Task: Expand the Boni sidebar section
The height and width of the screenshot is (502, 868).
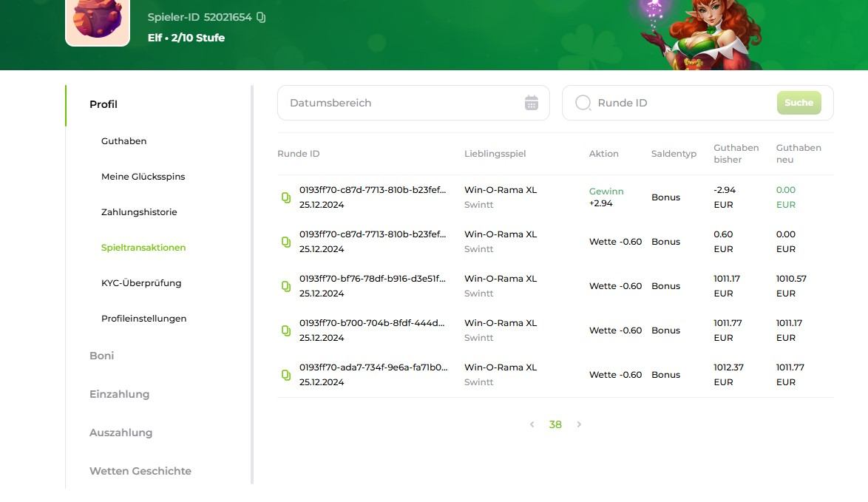Action: coord(101,356)
